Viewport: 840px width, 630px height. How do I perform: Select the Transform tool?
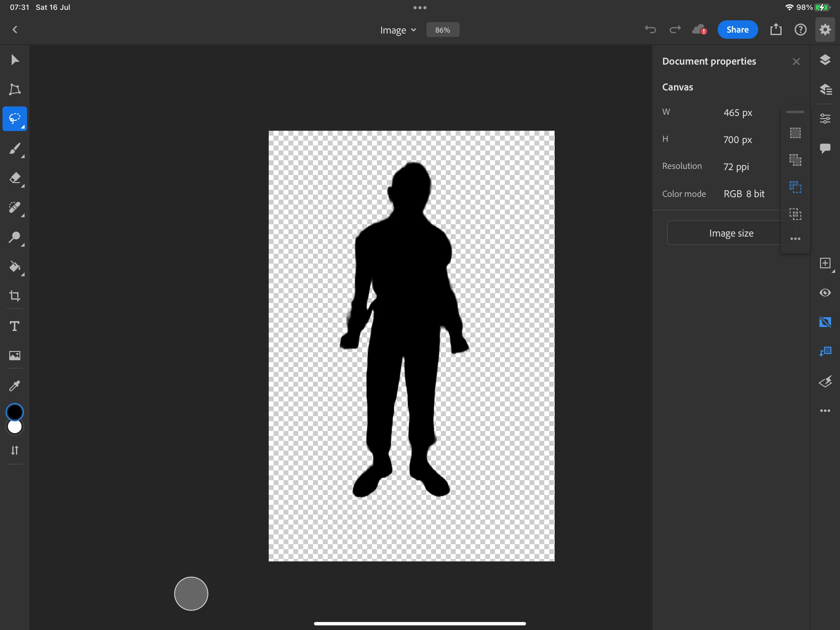tap(15, 89)
